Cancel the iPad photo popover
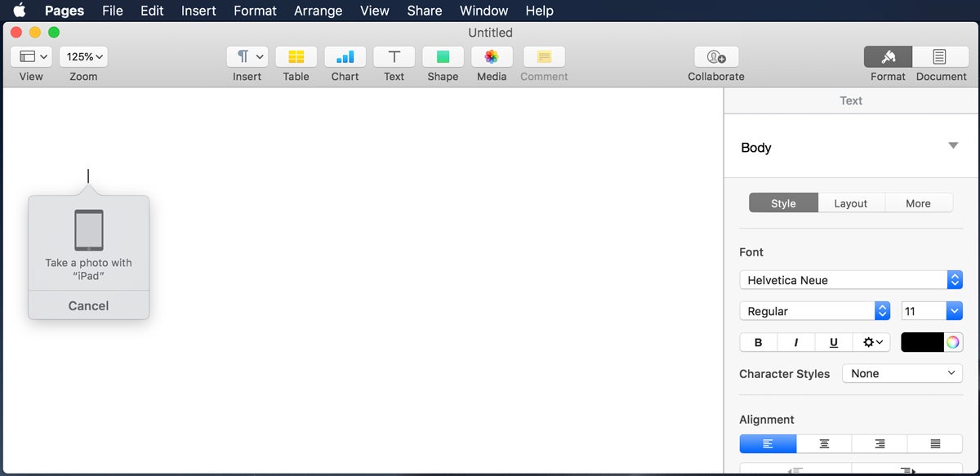Image resolution: width=980 pixels, height=476 pixels. [89, 305]
